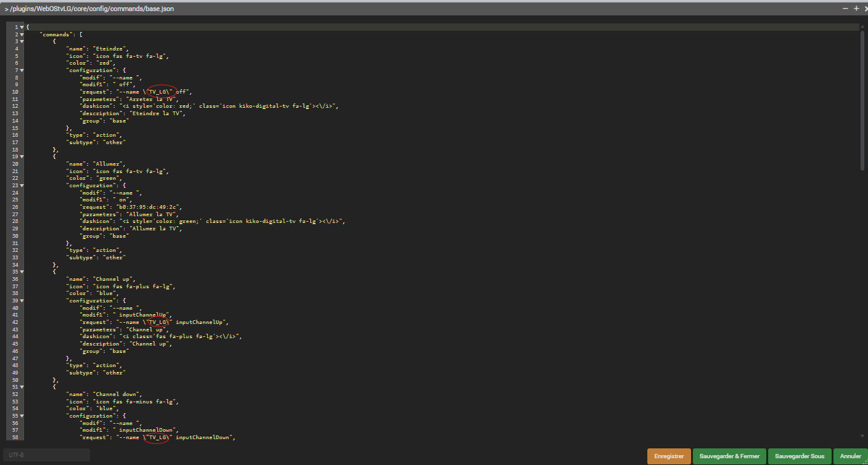Fold the Channel down block at line 51
The image size is (868, 465).
click(22, 387)
